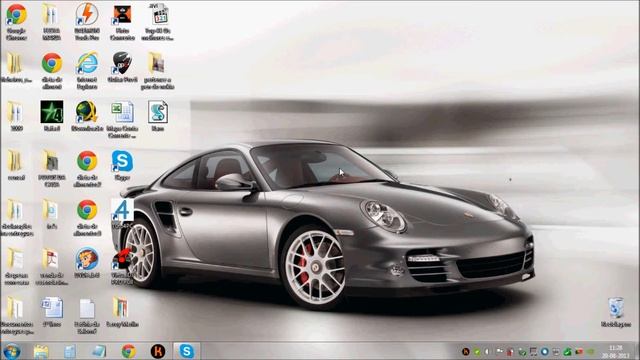Select the Excel spreadsheet file icon

[122, 112]
